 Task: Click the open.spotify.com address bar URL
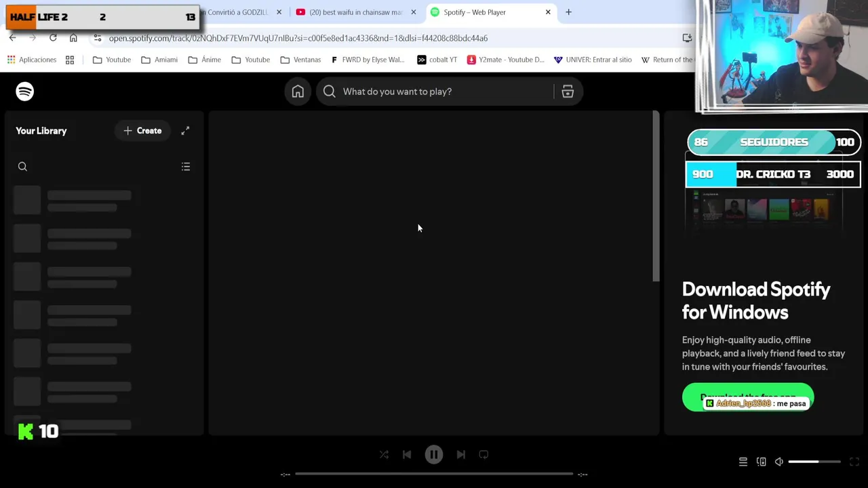tap(298, 38)
